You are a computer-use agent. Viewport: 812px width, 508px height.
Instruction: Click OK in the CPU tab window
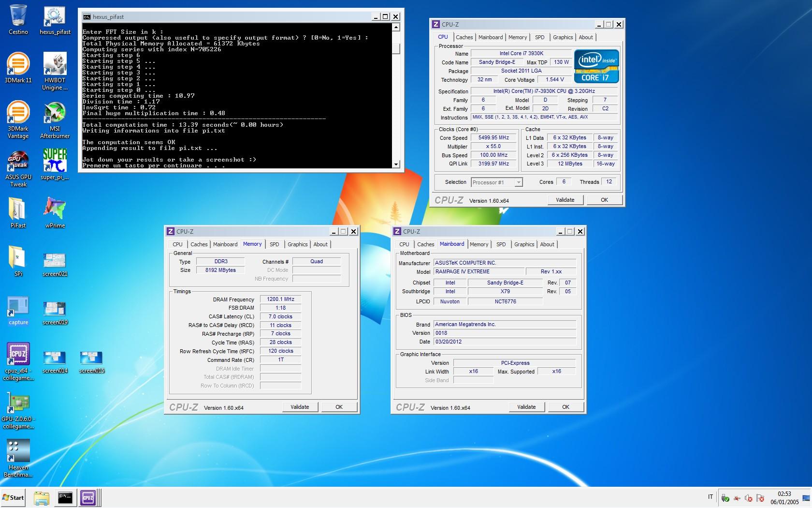pyautogui.click(x=604, y=200)
